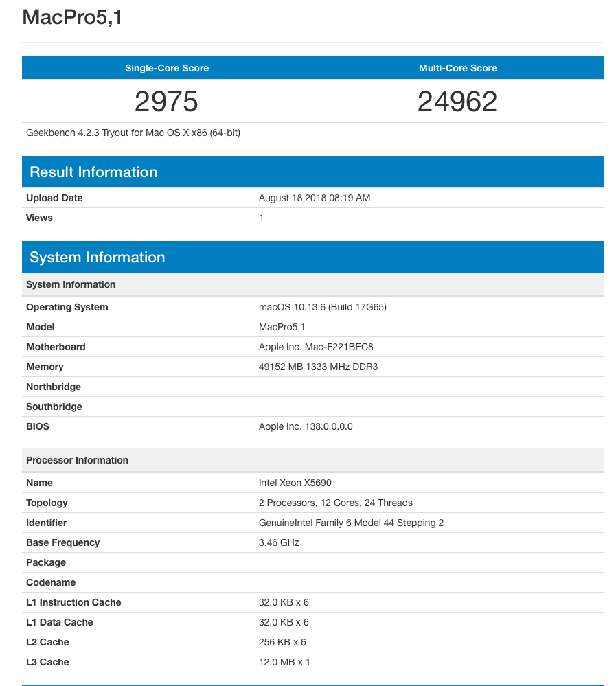Click the Northbridge label
The width and height of the screenshot is (616, 686).
(54, 387)
